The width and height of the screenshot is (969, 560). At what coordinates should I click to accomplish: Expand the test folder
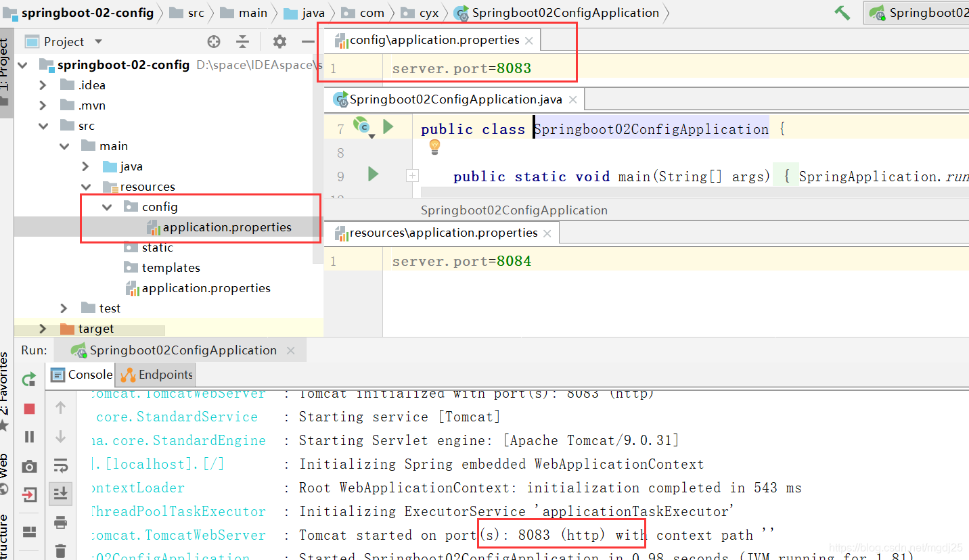point(64,308)
